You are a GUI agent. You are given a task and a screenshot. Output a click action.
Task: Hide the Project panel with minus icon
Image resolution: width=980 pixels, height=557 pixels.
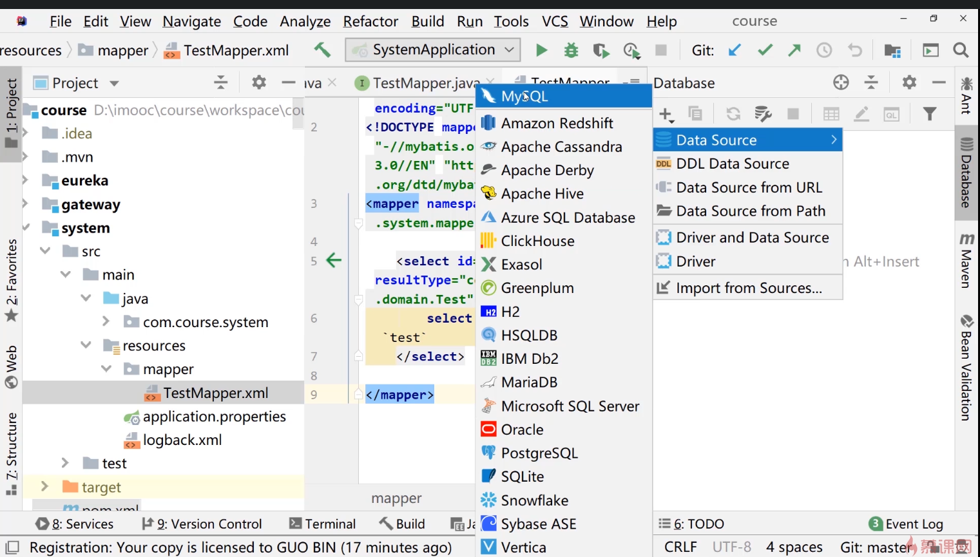288,82
